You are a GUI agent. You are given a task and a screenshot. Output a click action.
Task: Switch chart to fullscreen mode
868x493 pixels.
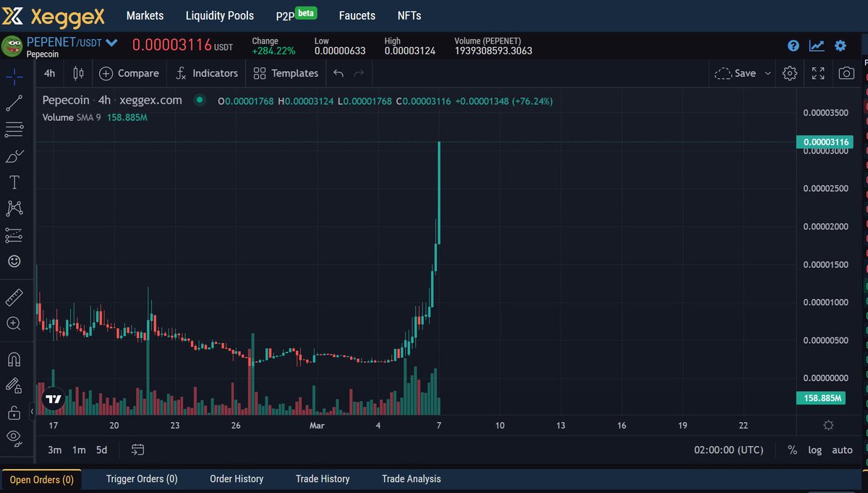(818, 73)
